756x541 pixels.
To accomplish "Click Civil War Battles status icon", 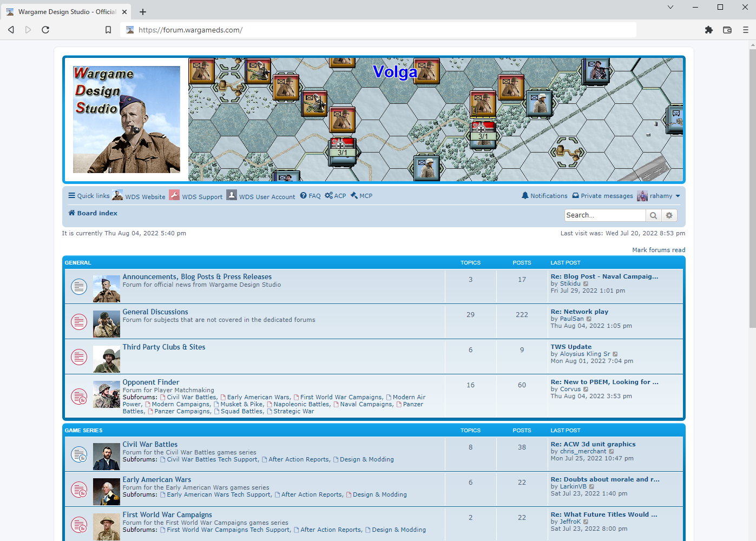I will click(x=79, y=454).
